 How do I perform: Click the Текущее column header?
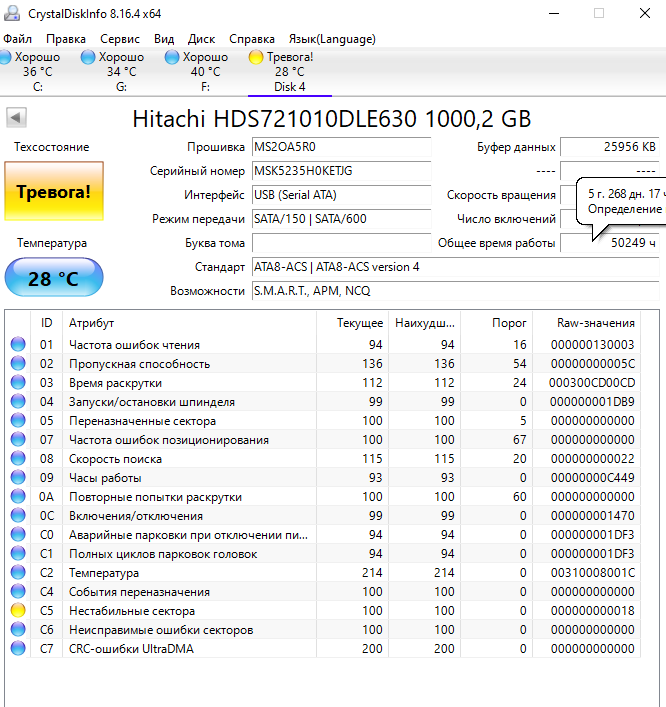(x=353, y=323)
